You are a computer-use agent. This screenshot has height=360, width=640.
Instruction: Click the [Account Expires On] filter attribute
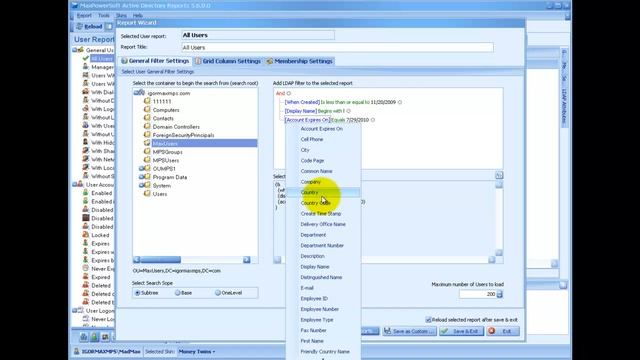click(307, 120)
